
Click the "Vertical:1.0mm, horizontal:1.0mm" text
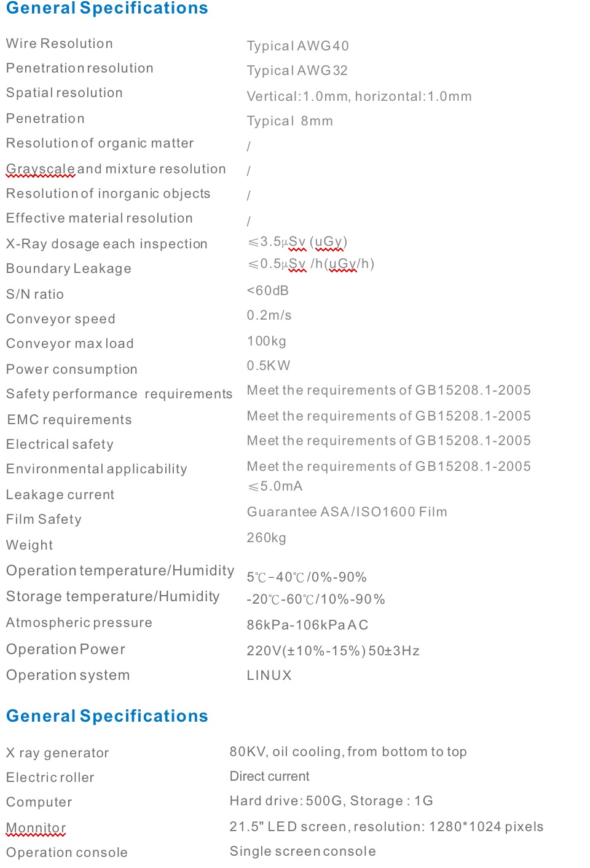(359, 97)
